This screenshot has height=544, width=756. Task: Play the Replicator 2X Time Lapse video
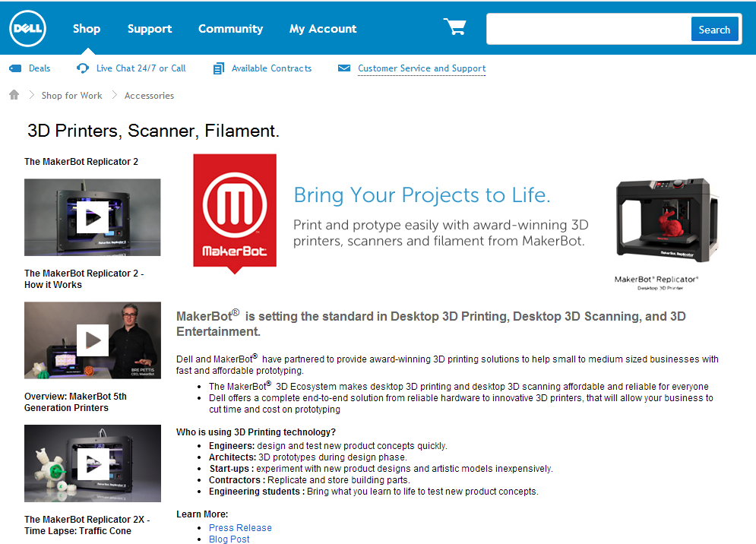coord(93,464)
